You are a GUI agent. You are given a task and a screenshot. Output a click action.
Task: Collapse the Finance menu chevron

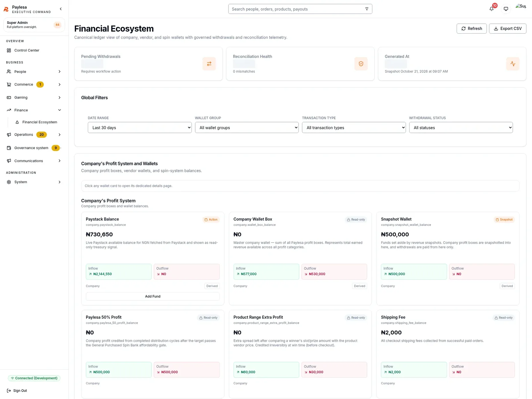60,110
